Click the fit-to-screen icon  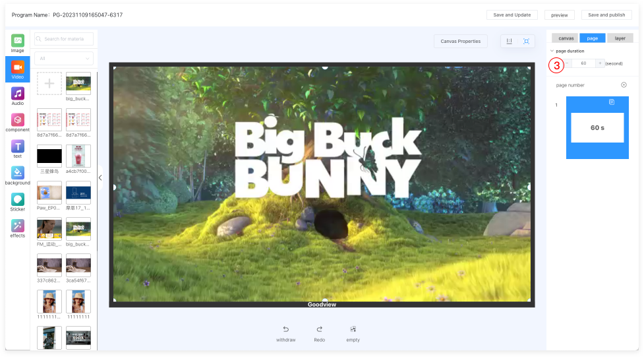(526, 41)
